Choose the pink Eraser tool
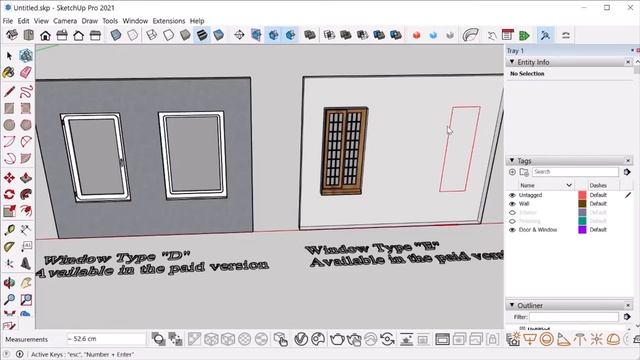This screenshot has width=640, height=360. click(x=26, y=73)
